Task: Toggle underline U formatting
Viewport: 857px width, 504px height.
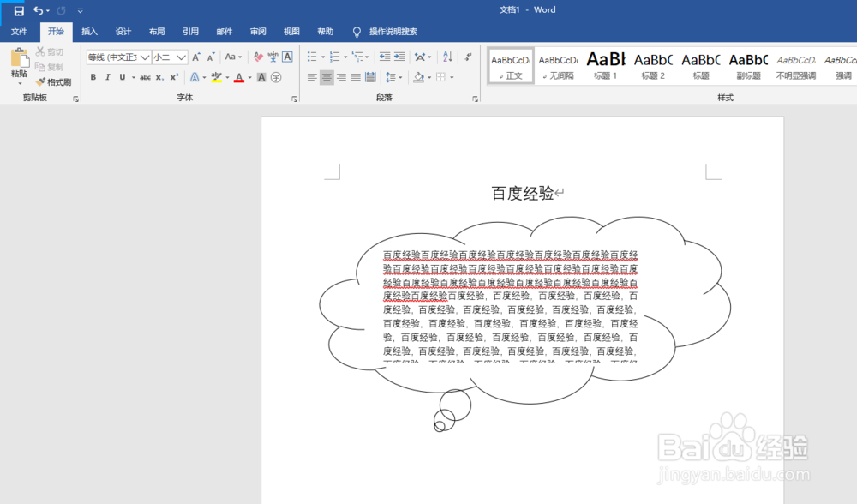Action: point(123,78)
